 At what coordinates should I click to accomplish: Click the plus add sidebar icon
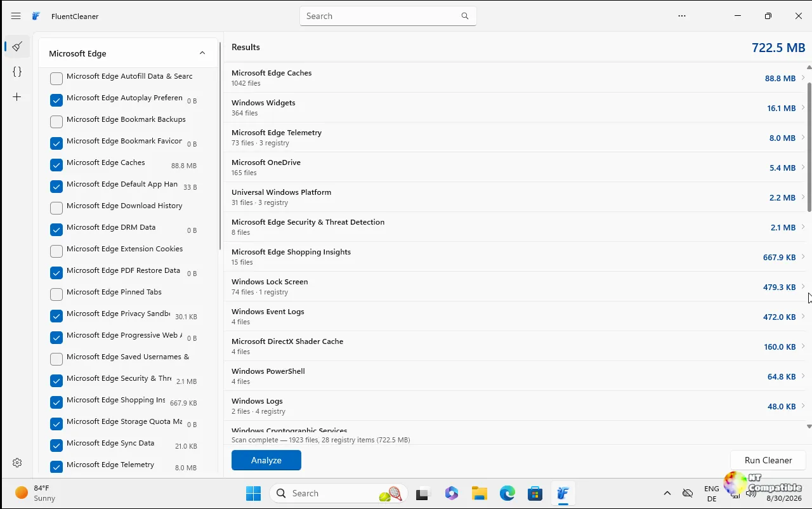[17, 97]
